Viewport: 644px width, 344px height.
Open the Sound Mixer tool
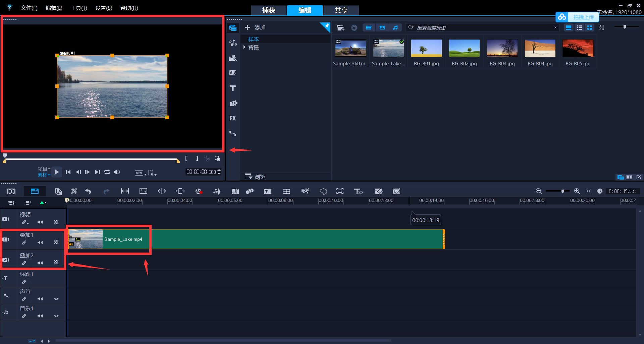click(x=217, y=191)
